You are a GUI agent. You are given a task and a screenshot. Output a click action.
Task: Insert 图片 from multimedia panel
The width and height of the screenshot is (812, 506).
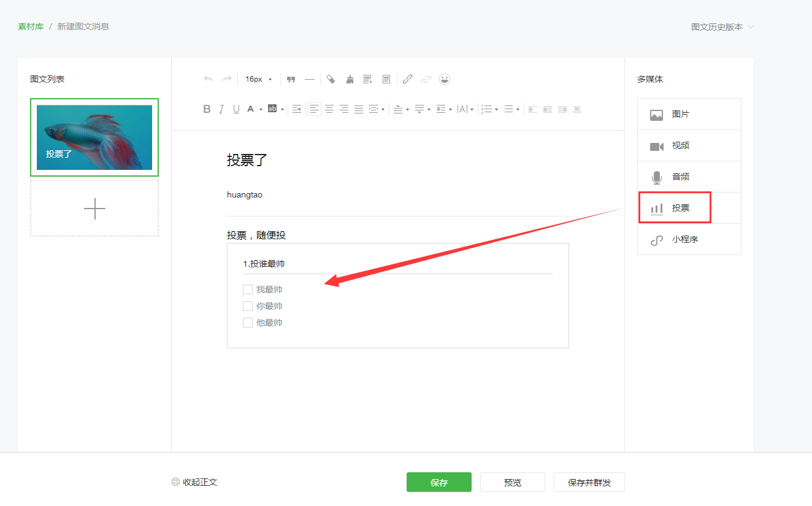point(689,114)
